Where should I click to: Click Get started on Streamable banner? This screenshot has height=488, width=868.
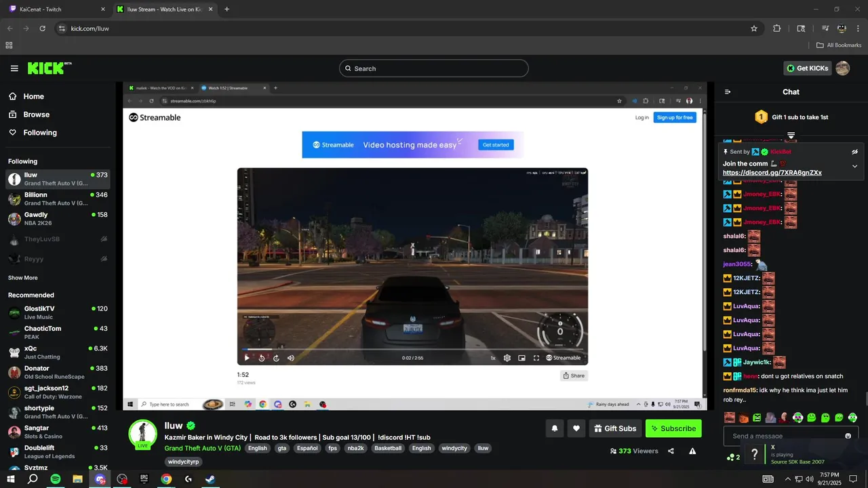(x=496, y=144)
